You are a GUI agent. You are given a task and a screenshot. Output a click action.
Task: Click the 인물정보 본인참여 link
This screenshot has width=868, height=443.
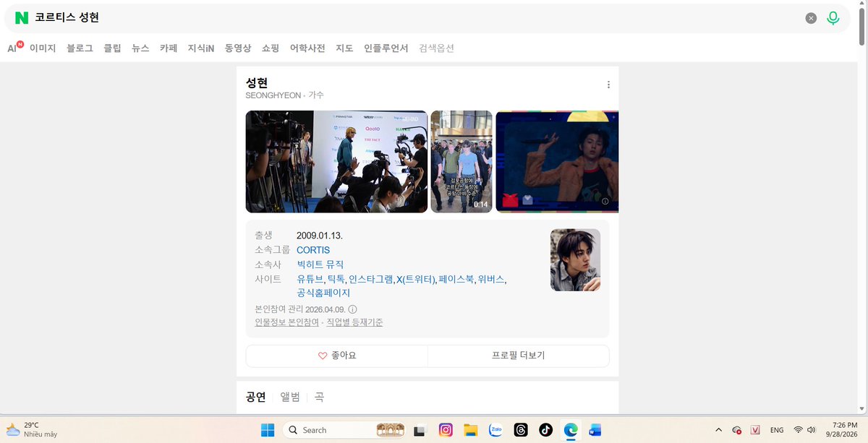287,322
